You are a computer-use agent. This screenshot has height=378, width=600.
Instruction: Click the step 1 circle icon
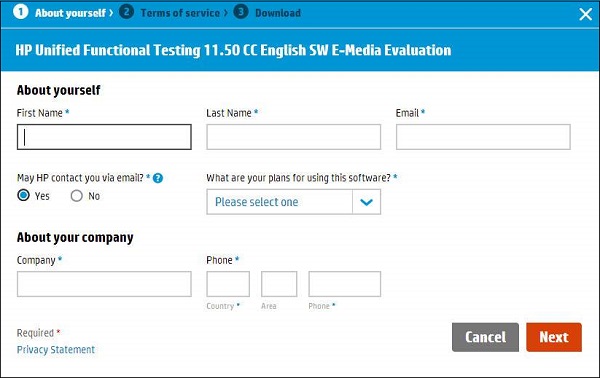click(x=21, y=12)
